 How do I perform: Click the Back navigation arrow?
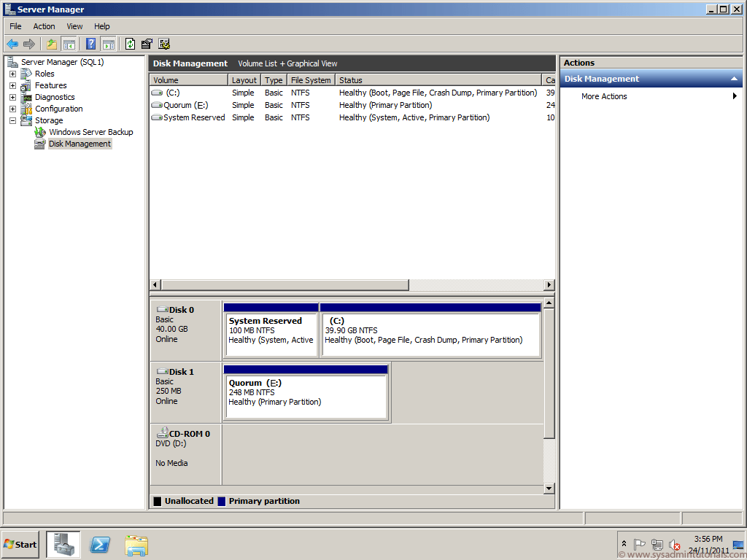pos(12,44)
